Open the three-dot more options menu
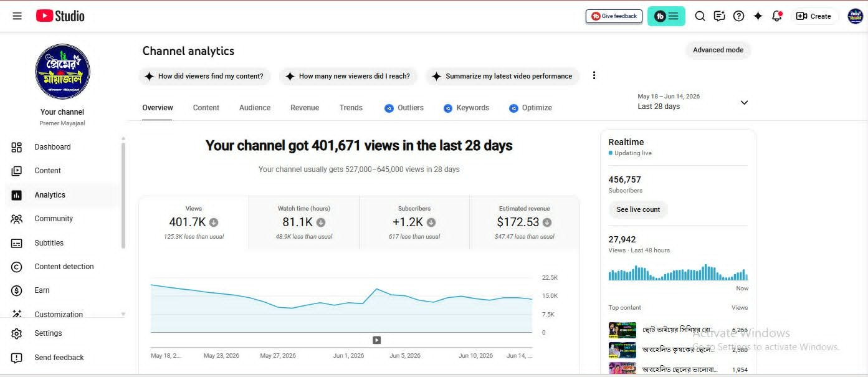This screenshot has width=868, height=377. tap(594, 75)
